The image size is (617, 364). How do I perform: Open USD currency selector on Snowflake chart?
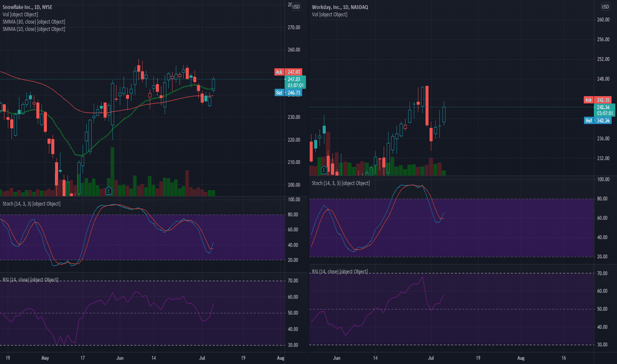click(296, 7)
